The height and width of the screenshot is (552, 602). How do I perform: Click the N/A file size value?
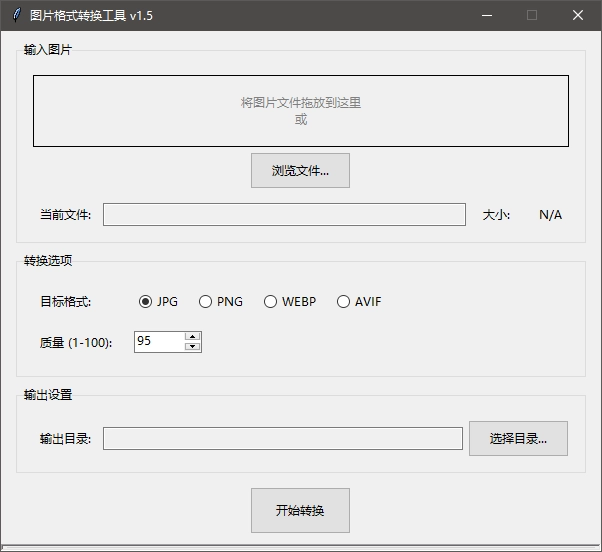550,215
